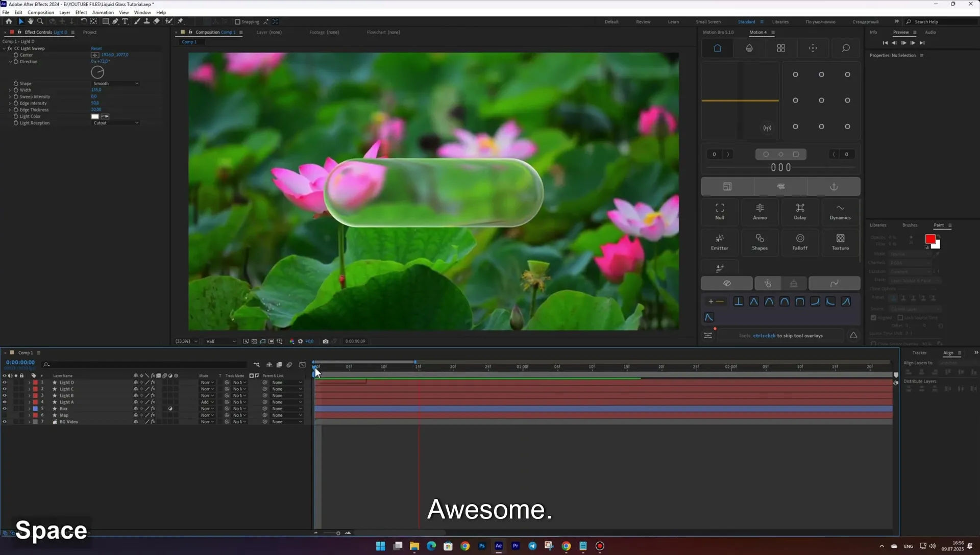Select the Hand tool in toolbar

pos(31,21)
